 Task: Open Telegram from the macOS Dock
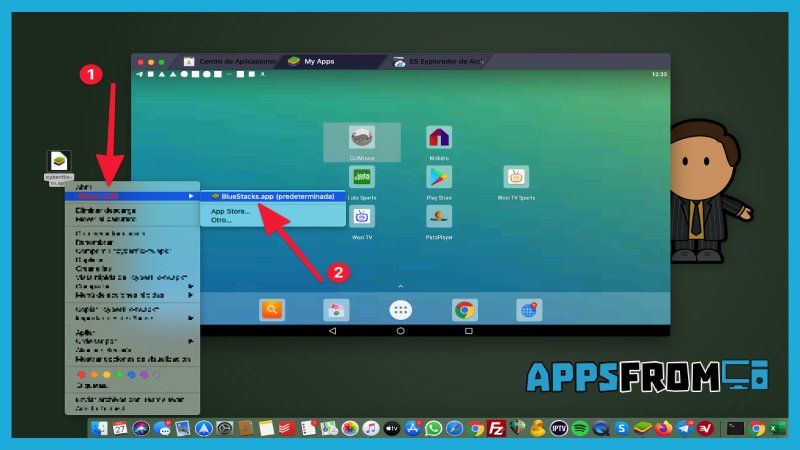(685, 428)
